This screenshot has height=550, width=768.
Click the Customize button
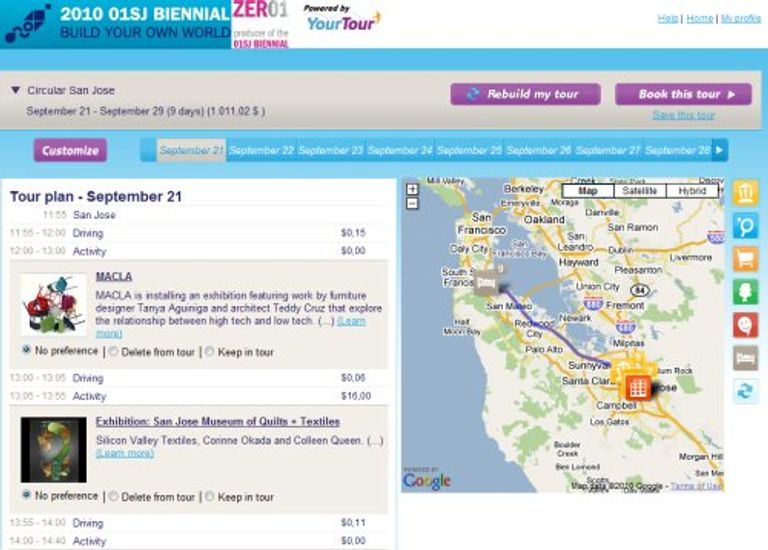(x=70, y=150)
